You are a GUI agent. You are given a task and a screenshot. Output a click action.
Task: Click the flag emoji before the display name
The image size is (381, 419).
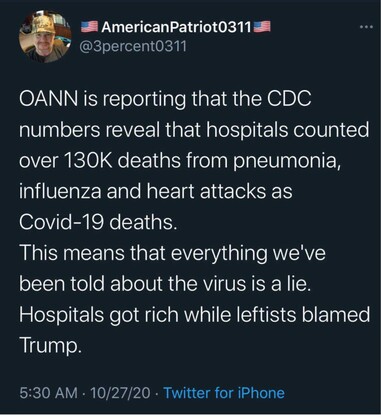89,27
